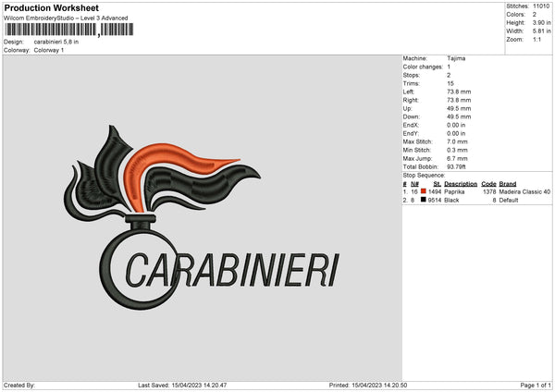The height and width of the screenshot is (392, 555).
Task: Click the 'CARABINIERI' lettering in the design
Action: coord(232,270)
